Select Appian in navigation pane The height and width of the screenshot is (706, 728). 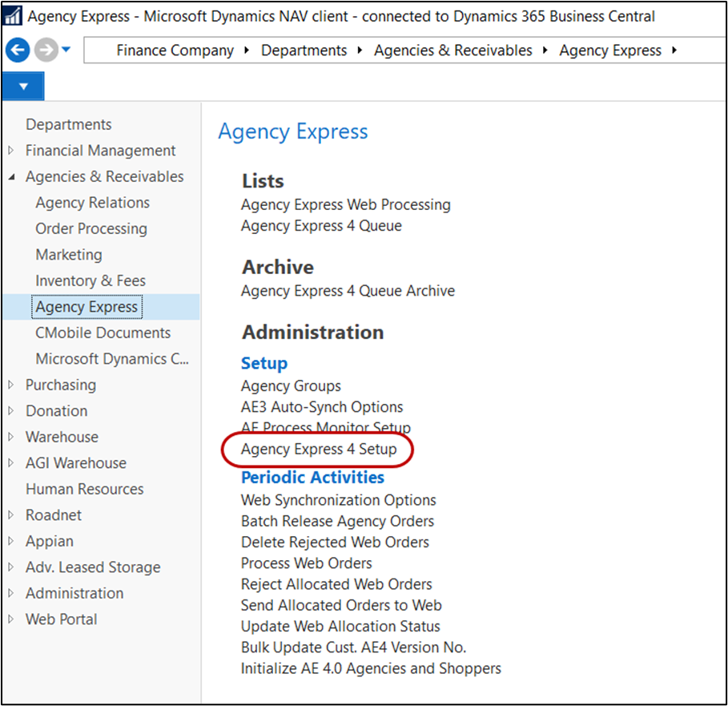[50, 541]
